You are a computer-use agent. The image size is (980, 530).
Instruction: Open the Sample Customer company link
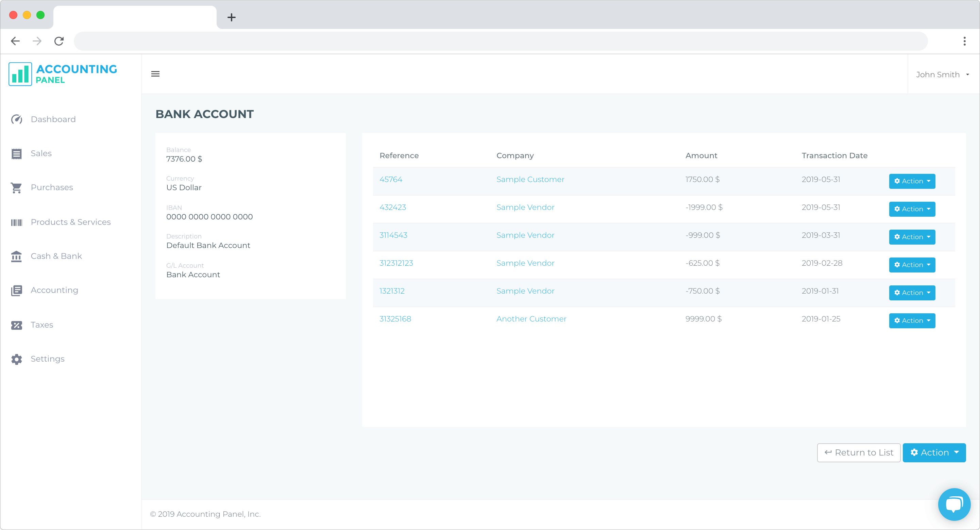(x=530, y=179)
